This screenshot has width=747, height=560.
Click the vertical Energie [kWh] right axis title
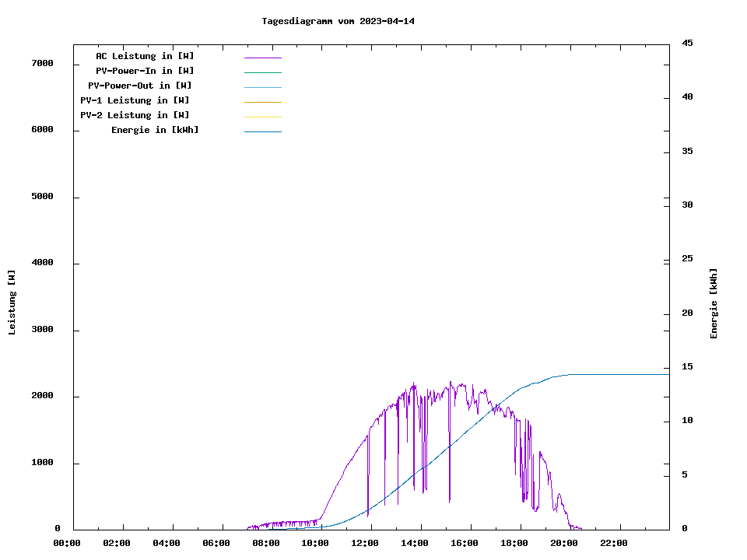714,303
